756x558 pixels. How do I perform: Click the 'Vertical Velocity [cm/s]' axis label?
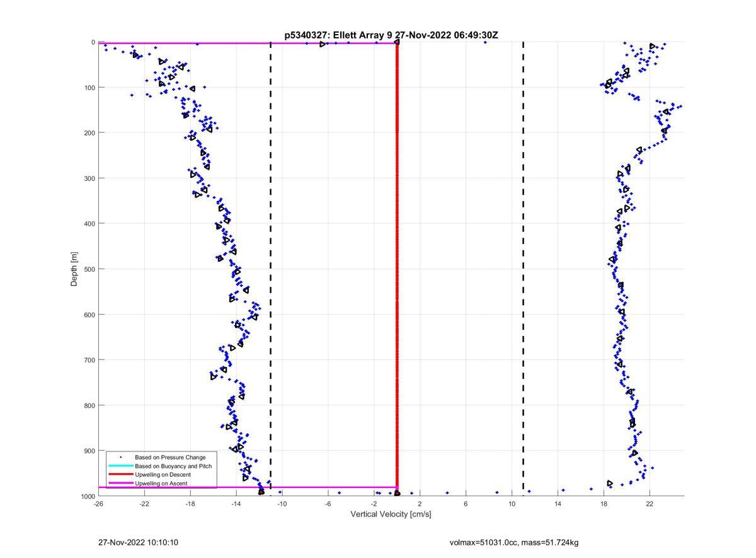391,514
